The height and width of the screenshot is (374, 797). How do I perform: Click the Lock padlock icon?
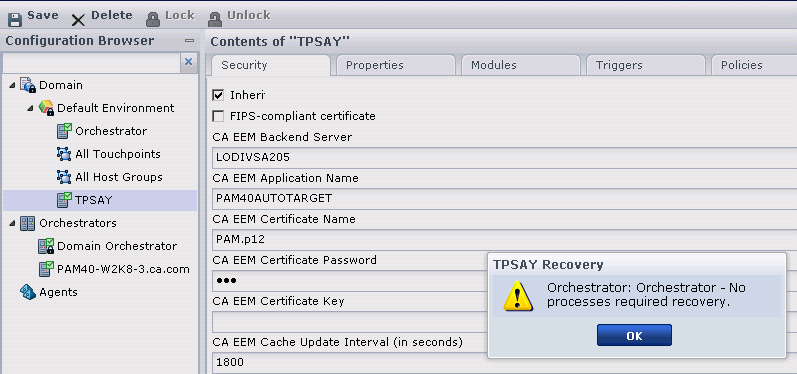152,19
